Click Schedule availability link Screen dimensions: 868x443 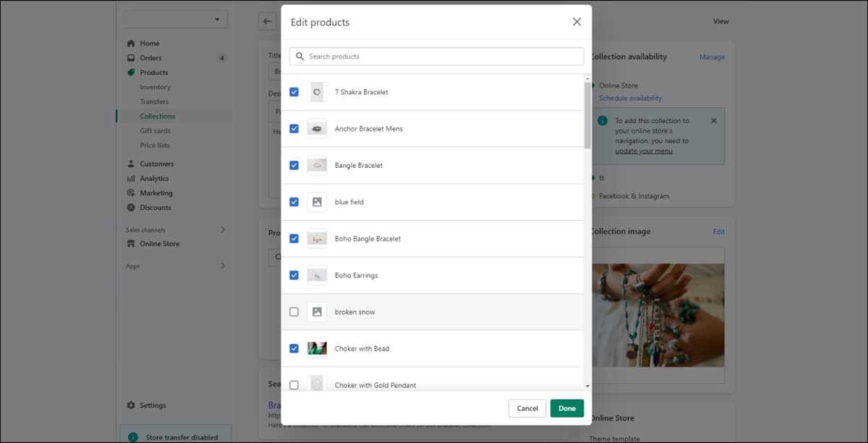[630, 98]
